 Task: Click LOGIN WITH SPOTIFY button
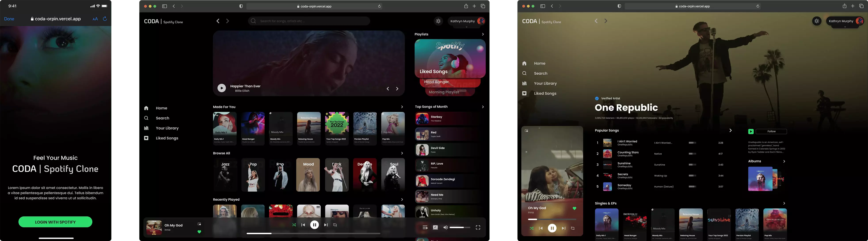click(55, 222)
